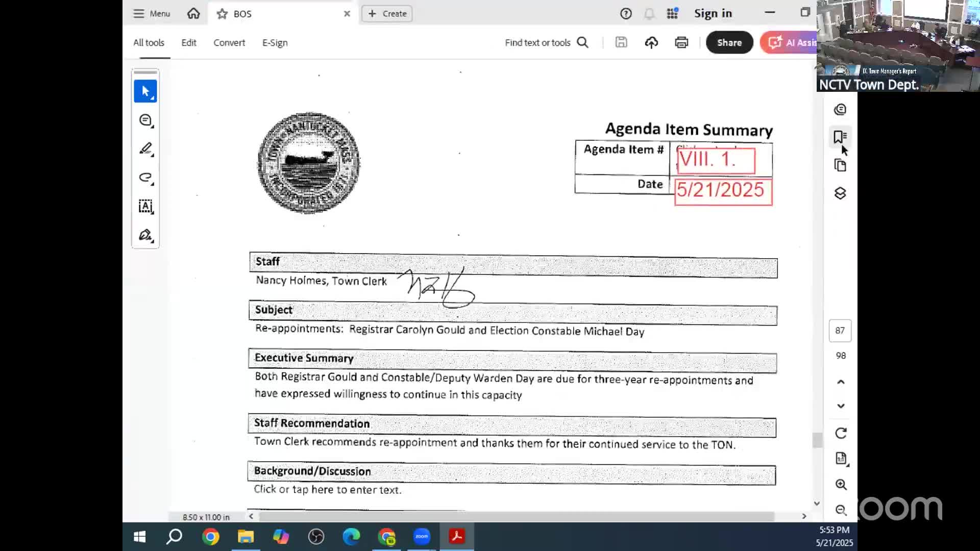Go to the next page chevron

(x=841, y=406)
